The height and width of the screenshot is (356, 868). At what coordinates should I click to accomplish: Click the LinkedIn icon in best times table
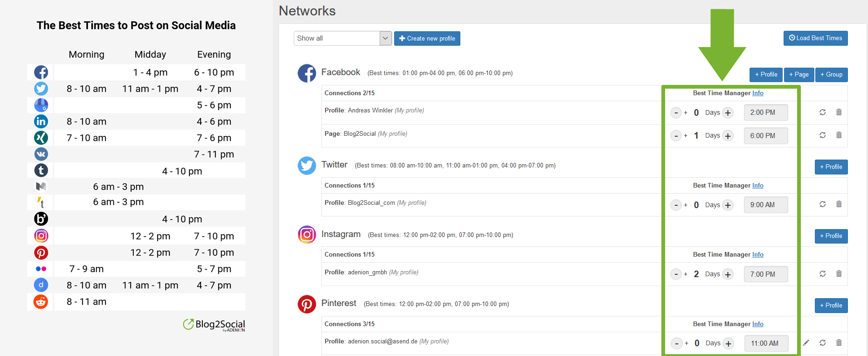pos(41,121)
